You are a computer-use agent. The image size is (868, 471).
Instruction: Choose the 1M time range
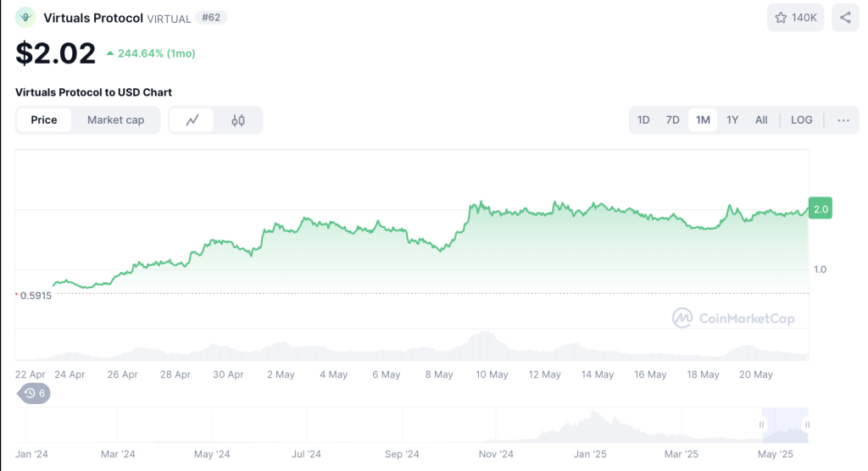703,120
